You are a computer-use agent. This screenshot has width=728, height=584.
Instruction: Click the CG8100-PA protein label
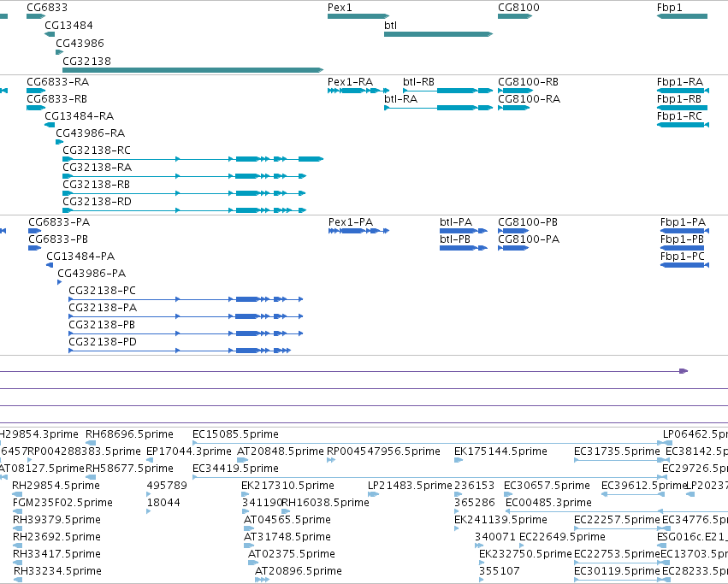click(x=529, y=239)
